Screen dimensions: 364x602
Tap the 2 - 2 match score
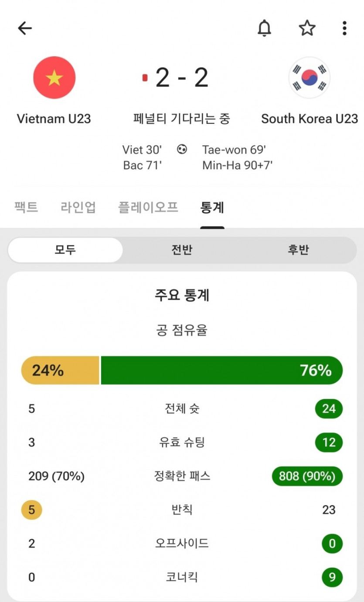(182, 78)
